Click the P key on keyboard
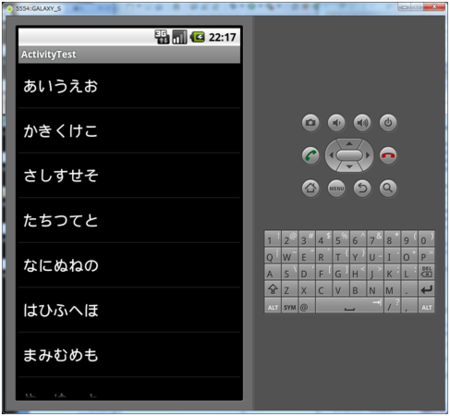This screenshot has width=450, height=416. tap(426, 255)
